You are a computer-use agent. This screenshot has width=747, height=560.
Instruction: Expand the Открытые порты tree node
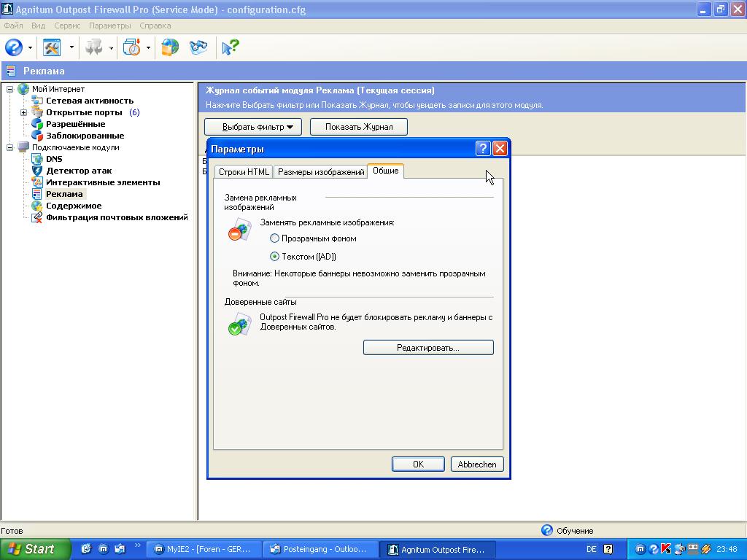(23, 112)
